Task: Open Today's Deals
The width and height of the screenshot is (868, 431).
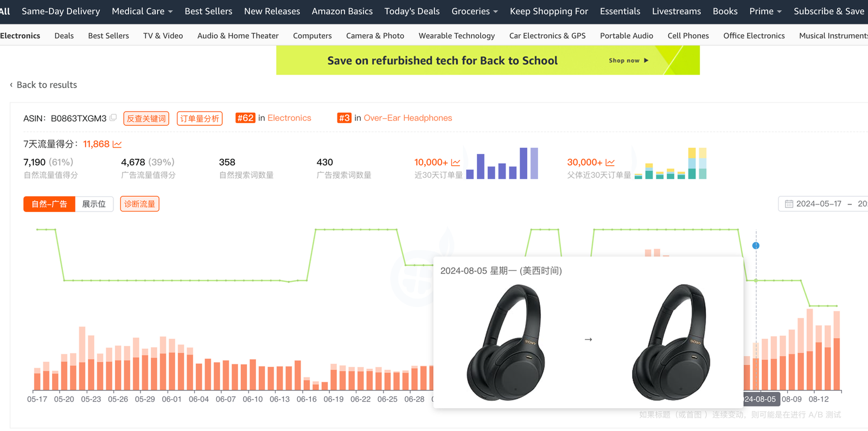Action: [412, 11]
